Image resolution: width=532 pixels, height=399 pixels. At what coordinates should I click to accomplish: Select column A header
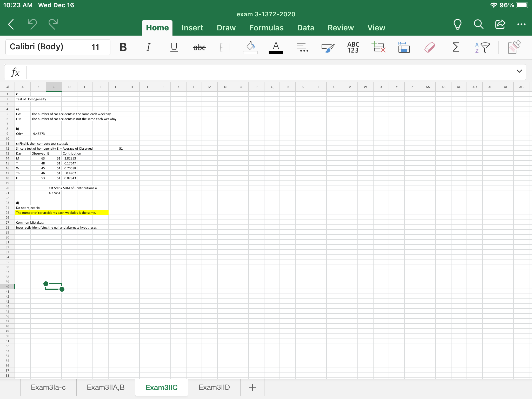point(23,87)
